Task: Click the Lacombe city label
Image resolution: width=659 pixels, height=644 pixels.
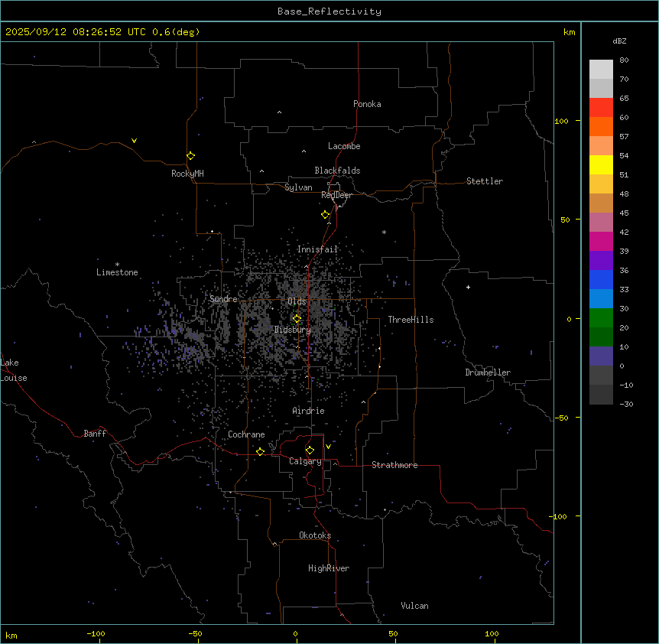Action: pyautogui.click(x=344, y=146)
